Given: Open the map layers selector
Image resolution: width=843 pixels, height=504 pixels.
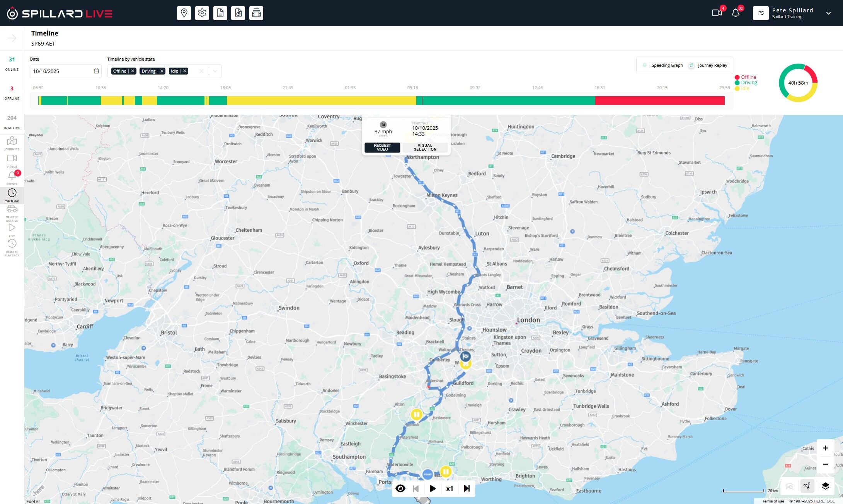Looking at the screenshot, I should 825,486.
